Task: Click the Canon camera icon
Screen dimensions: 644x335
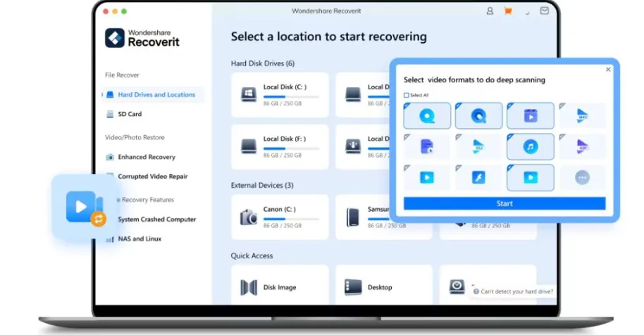Action: click(249, 217)
